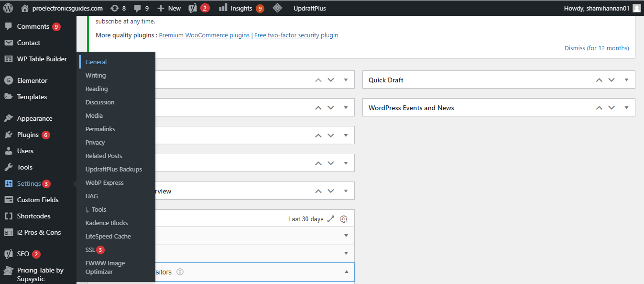
Task: Open the Yoast SEO toolbar icon
Action: 193,8
